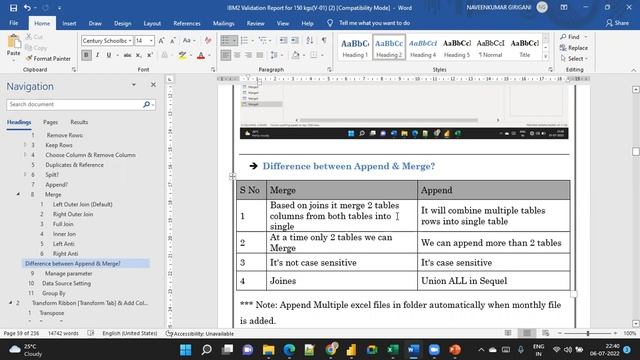Click the Justify alignment icon
The height and width of the screenshot is (360, 640).
point(260,55)
